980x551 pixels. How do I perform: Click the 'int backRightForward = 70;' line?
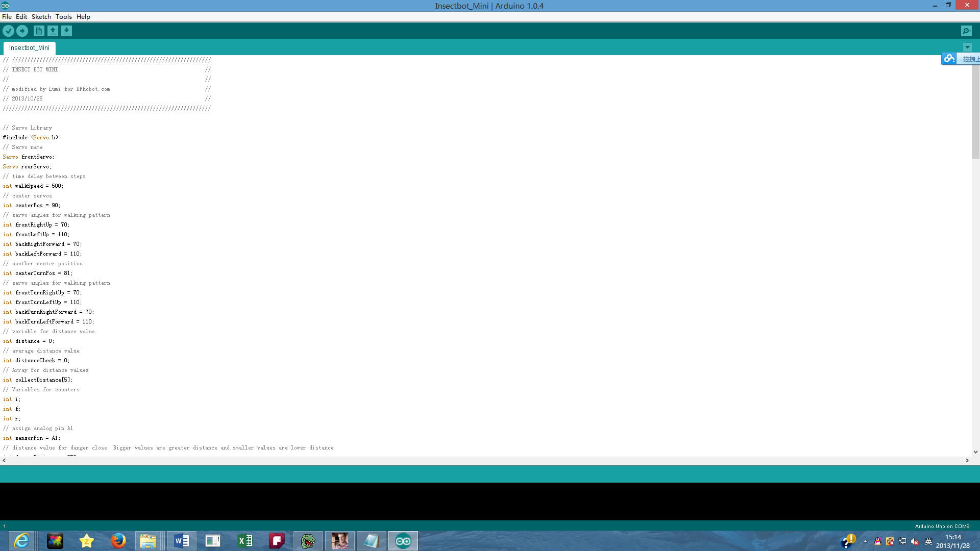coord(42,244)
